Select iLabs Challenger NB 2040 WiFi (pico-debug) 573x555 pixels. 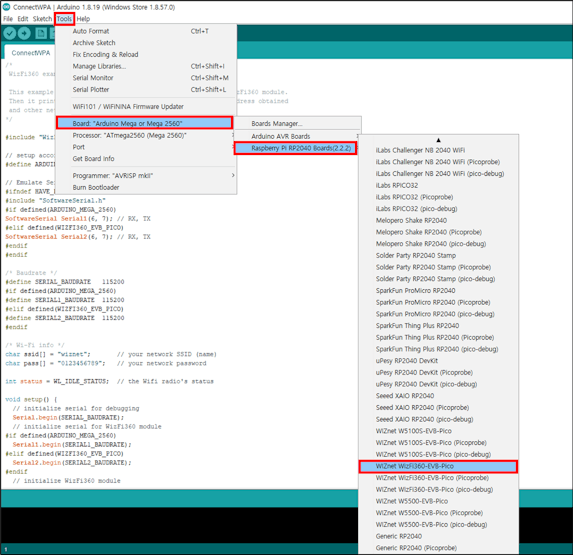tap(439, 174)
